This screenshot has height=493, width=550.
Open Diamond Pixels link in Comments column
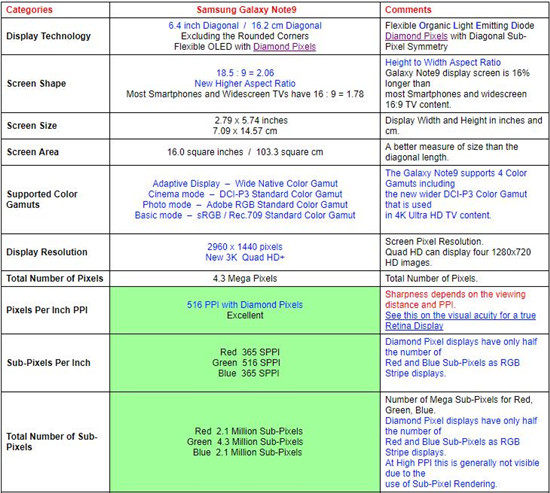(x=416, y=36)
